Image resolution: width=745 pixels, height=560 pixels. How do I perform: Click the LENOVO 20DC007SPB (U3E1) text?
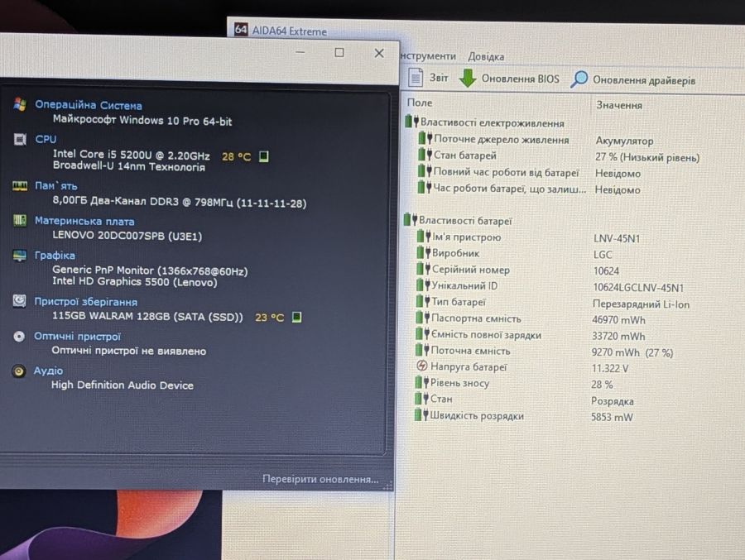[127, 236]
